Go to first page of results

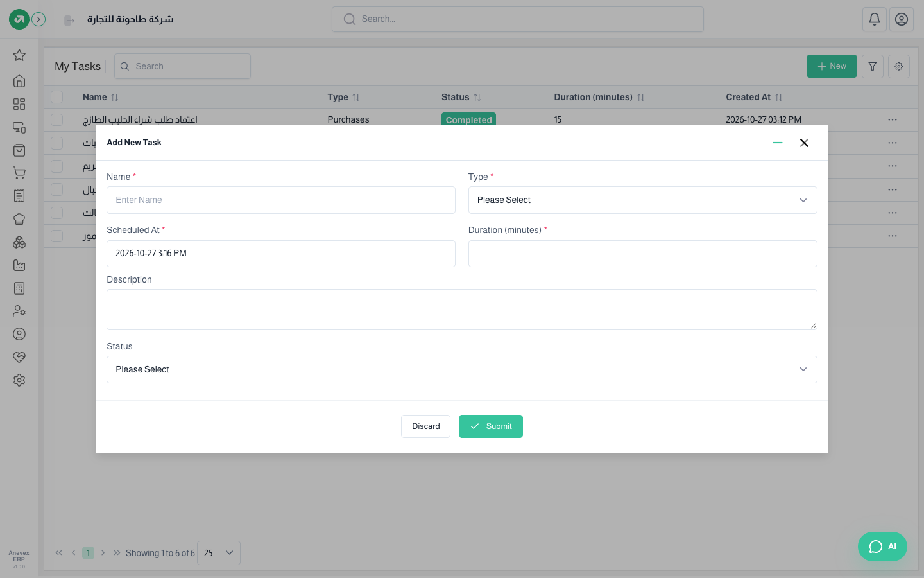59,553
